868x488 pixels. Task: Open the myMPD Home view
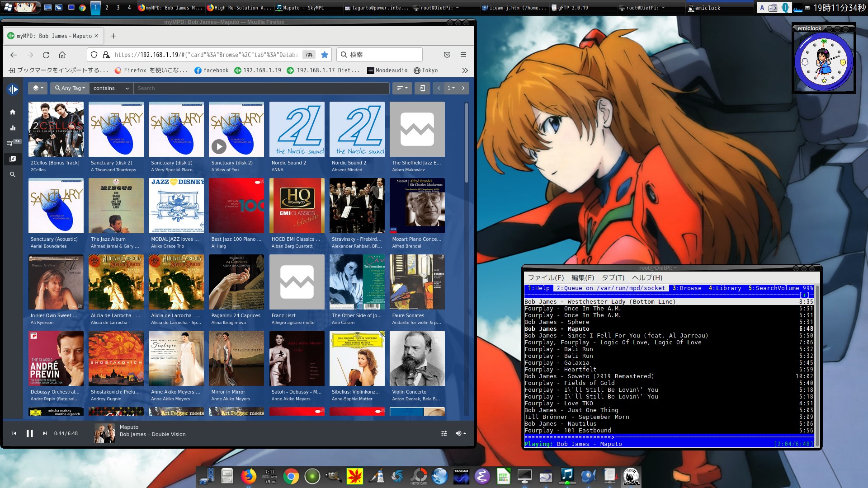(13, 112)
